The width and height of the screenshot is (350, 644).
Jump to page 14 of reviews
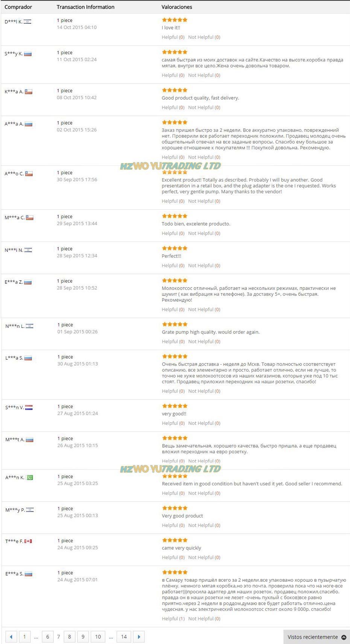click(x=124, y=637)
